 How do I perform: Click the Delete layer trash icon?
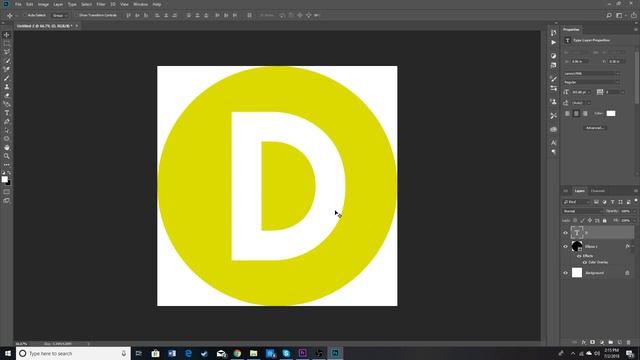(629, 342)
